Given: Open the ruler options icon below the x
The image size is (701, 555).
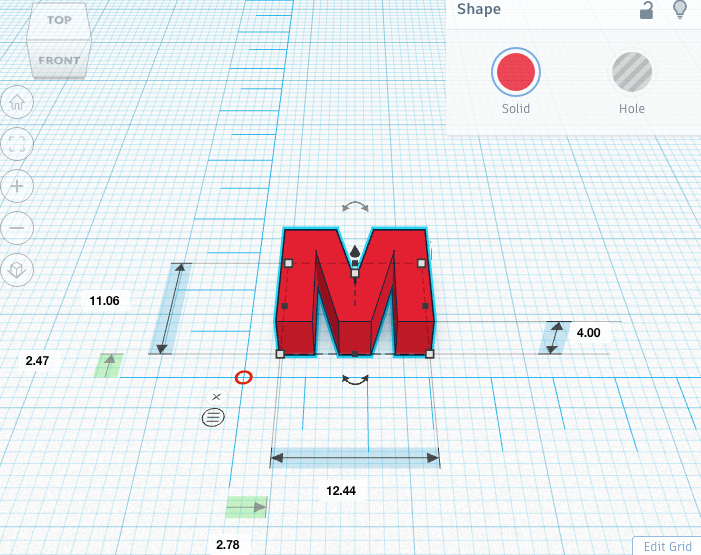Looking at the screenshot, I should click(213, 418).
